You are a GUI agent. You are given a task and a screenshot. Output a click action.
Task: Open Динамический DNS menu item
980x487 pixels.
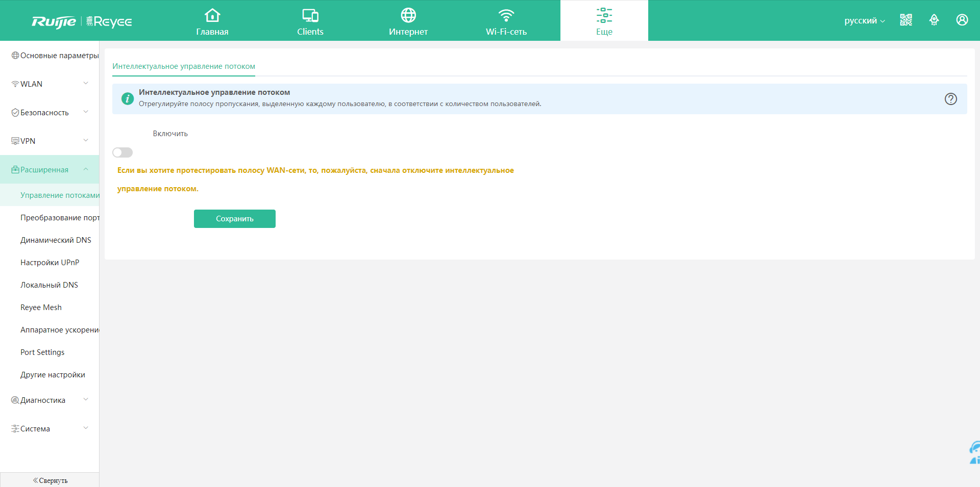tap(50, 240)
